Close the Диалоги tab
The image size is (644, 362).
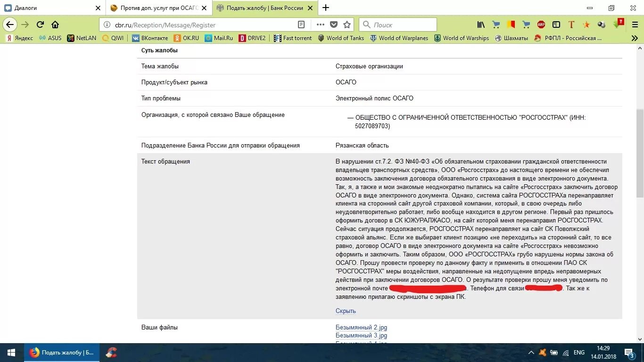click(x=98, y=8)
